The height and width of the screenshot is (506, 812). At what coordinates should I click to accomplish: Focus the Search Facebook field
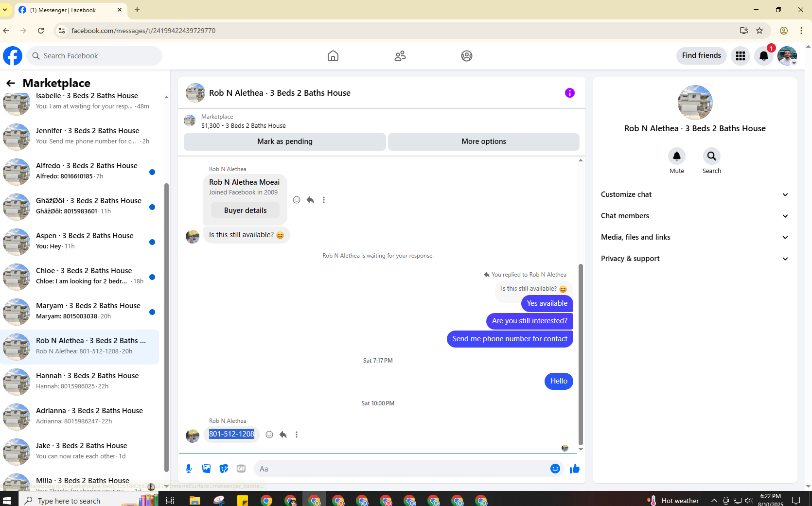[x=94, y=56]
